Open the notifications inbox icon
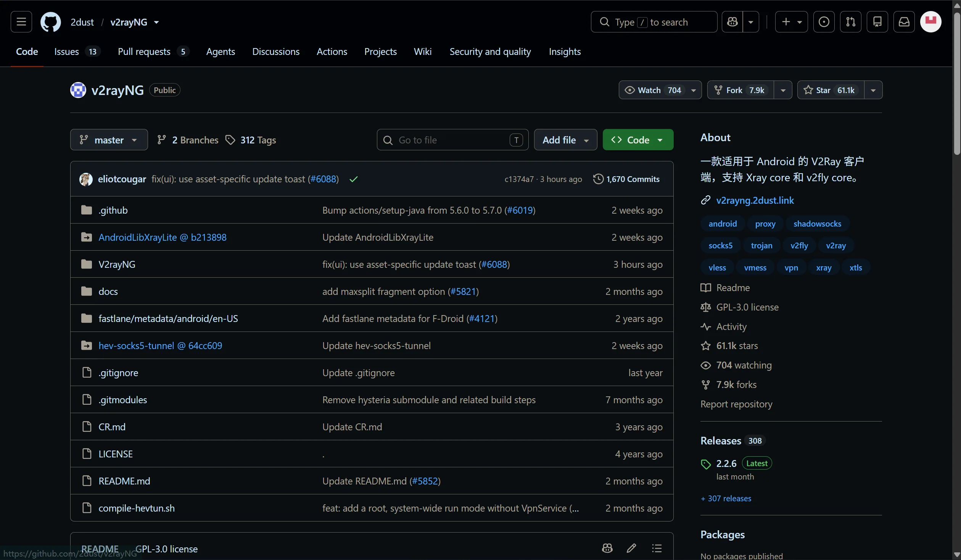The height and width of the screenshot is (560, 961). (x=904, y=22)
